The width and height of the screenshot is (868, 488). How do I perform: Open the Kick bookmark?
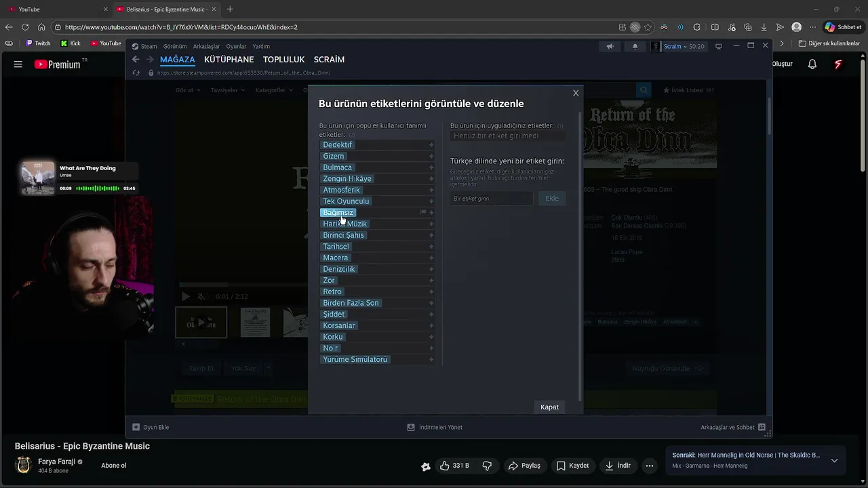point(71,43)
